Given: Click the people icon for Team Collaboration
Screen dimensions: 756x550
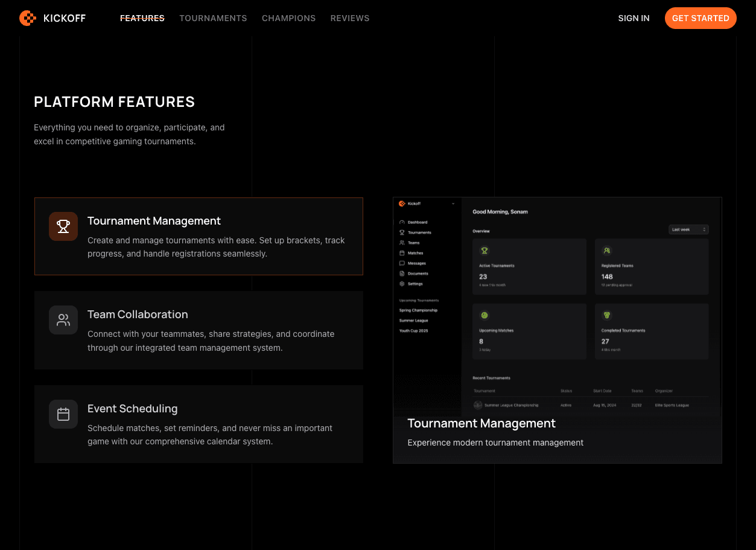Looking at the screenshot, I should pyautogui.click(x=63, y=320).
